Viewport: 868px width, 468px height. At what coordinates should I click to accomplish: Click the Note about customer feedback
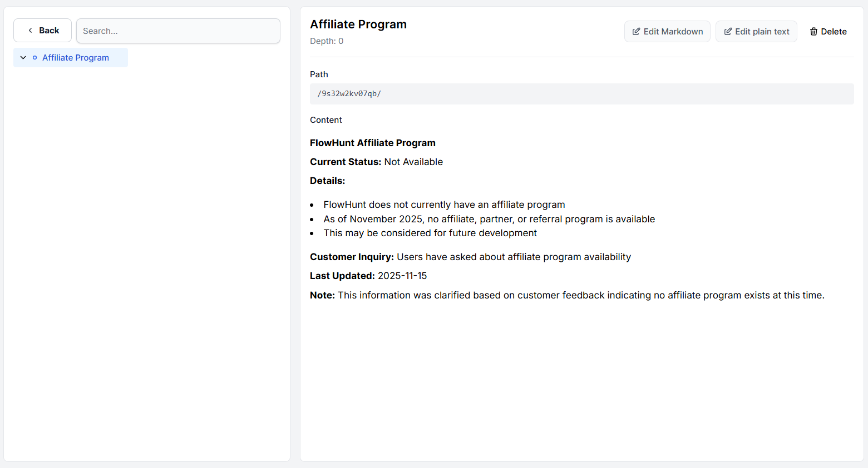coord(567,295)
